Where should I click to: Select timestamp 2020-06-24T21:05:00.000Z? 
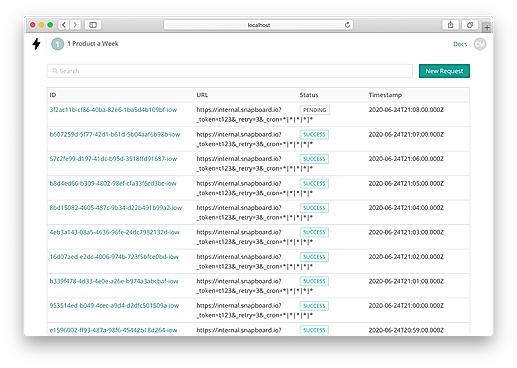coord(406,183)
